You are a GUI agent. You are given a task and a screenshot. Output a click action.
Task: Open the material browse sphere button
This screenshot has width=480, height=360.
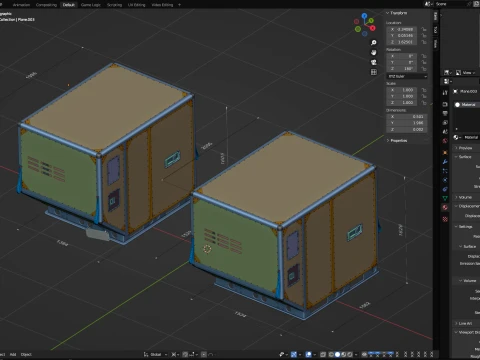456,137
